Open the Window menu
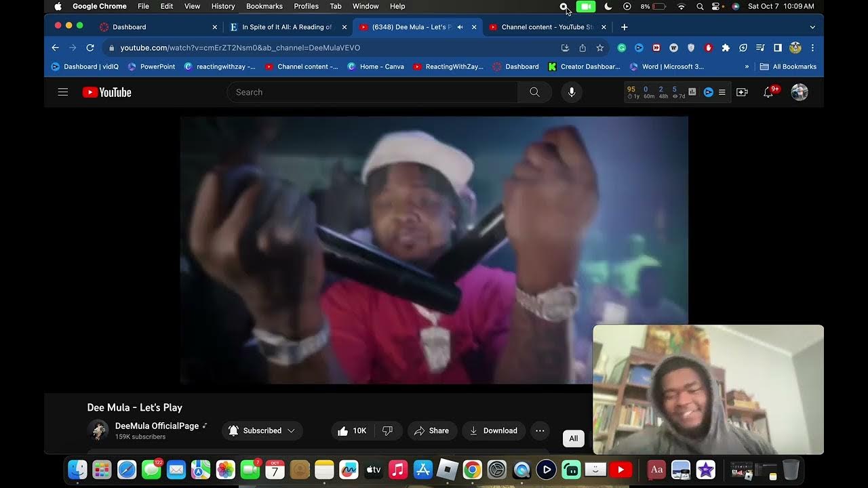This screenshot has height=488, width=868. (x=366, y=6)
